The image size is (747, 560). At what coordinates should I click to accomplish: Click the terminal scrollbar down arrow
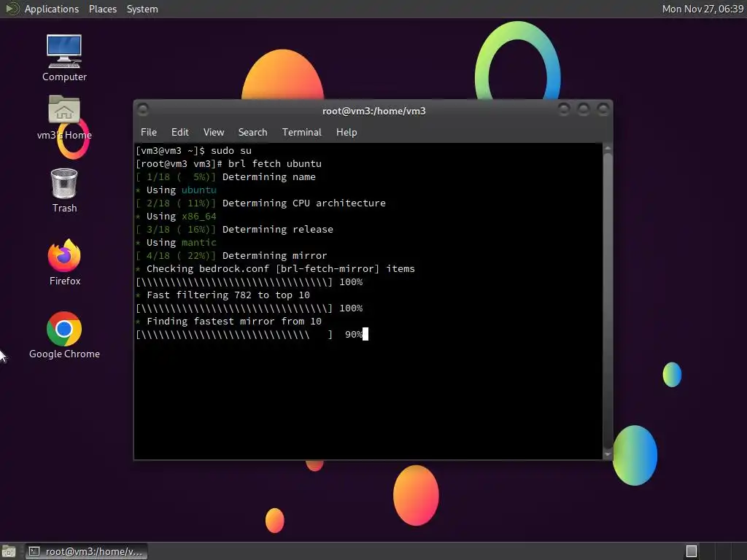point(608,454)
